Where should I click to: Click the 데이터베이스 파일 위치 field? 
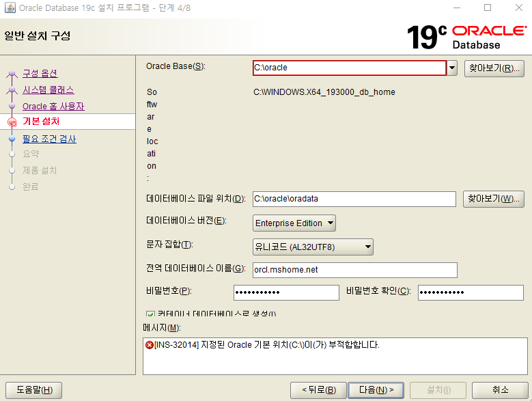tap(354, 199)
